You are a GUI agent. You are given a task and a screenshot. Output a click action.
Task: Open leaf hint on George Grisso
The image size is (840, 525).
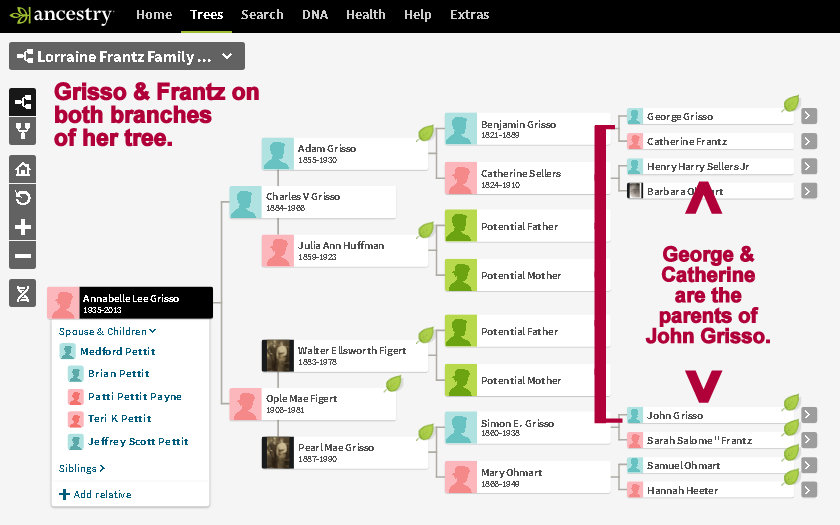coord(791,102)
